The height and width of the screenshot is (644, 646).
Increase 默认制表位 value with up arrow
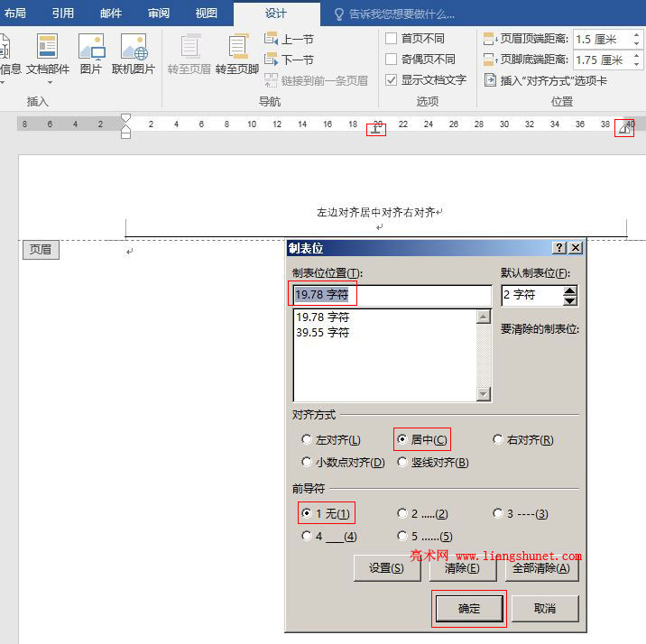click(x=570, y=291)
